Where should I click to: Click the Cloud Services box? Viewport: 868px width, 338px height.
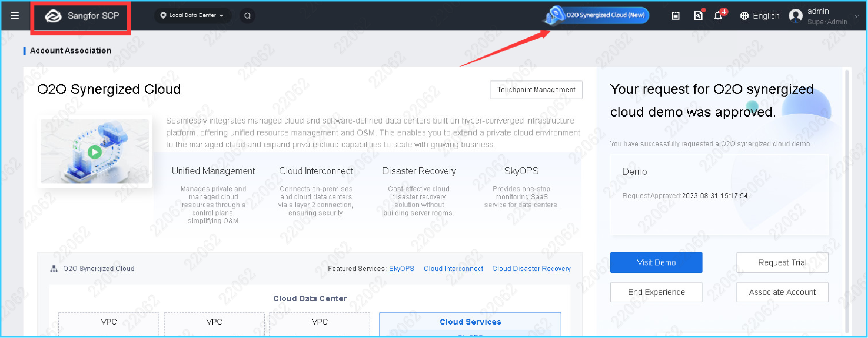pyautogui.click(x=470, y=324)
